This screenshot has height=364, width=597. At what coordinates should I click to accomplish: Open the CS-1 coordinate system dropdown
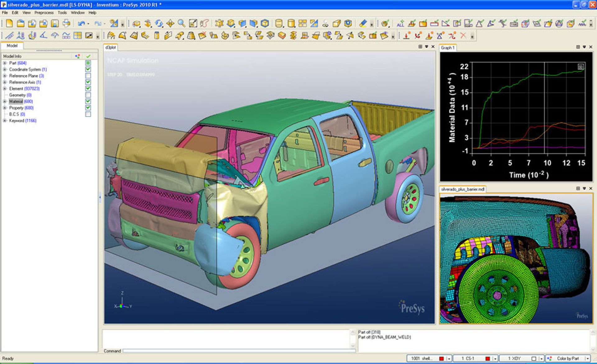(495, 358)
